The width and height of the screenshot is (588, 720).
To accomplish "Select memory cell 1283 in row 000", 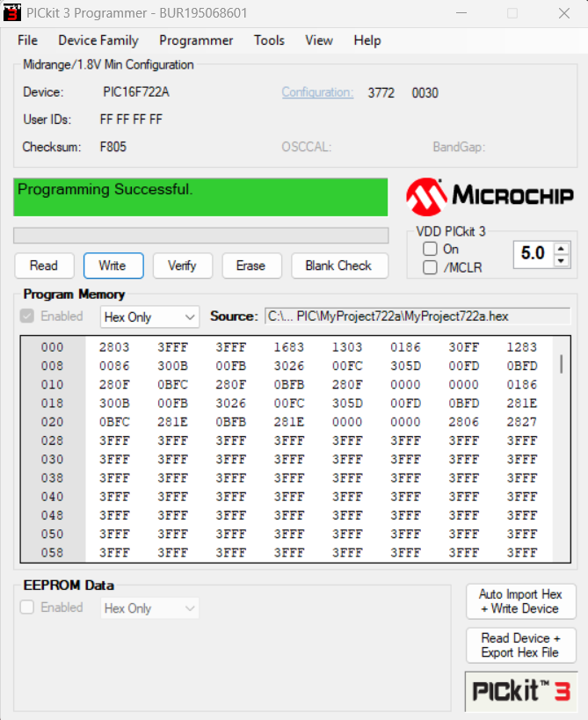I will [x=522, y=347].
